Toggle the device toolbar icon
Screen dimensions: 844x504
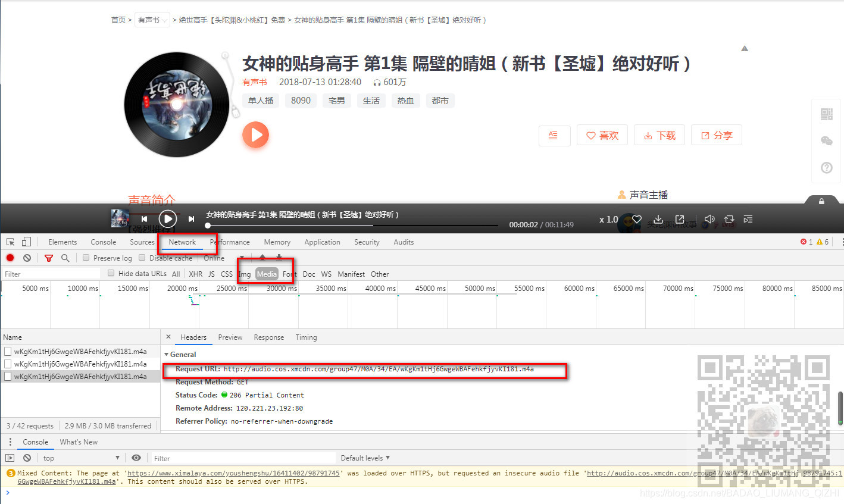[26, 242]
